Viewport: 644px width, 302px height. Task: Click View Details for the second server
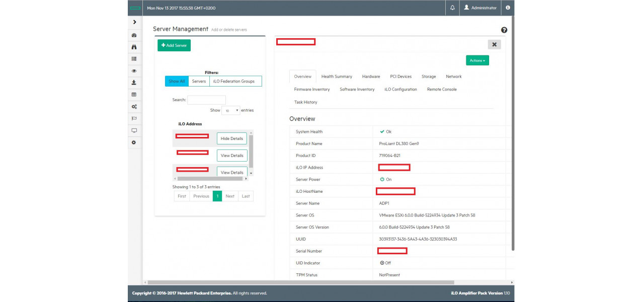tap(232, 156)
